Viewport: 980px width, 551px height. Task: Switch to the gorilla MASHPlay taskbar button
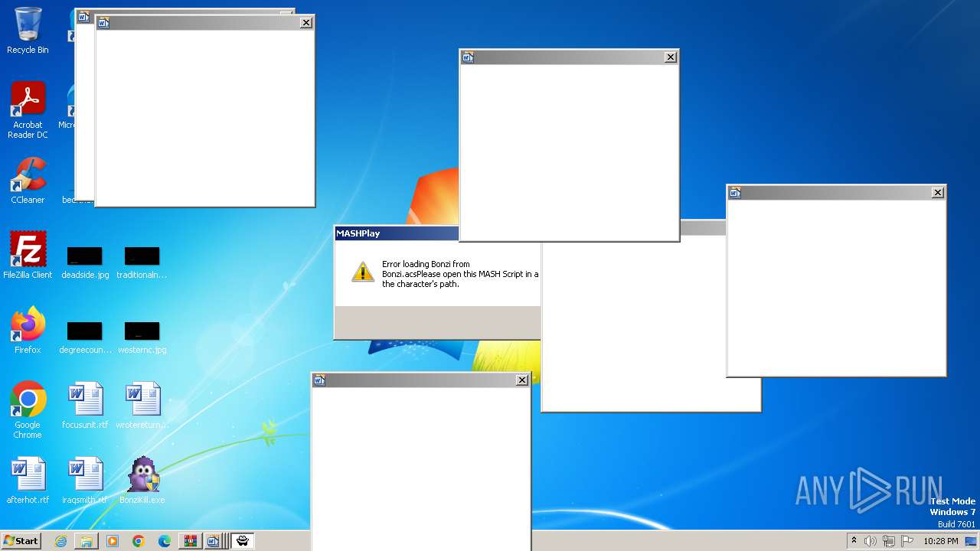click(x=243, y=541)
